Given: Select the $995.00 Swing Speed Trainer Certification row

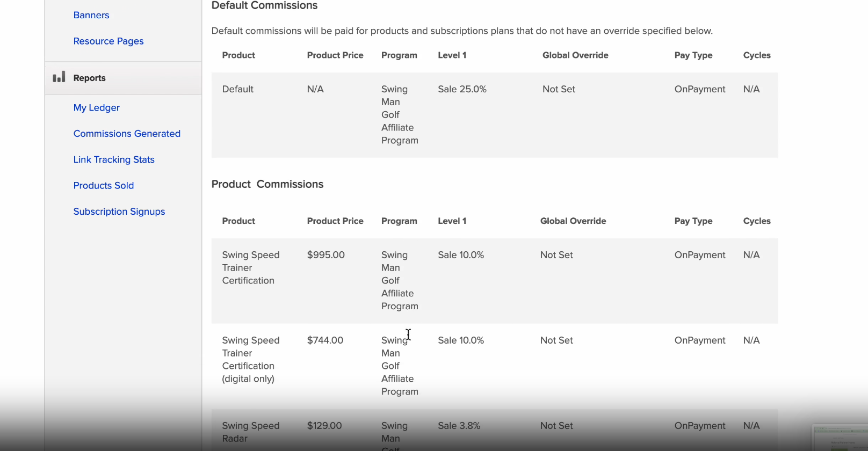Looking at the screenshot, I should (494, 281).
